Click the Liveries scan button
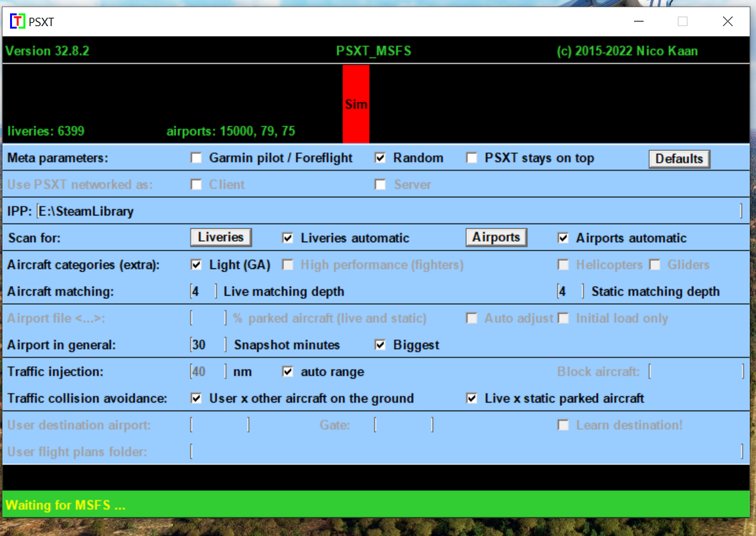The height and width of the screenshot is (536, 756). [221, 237]
